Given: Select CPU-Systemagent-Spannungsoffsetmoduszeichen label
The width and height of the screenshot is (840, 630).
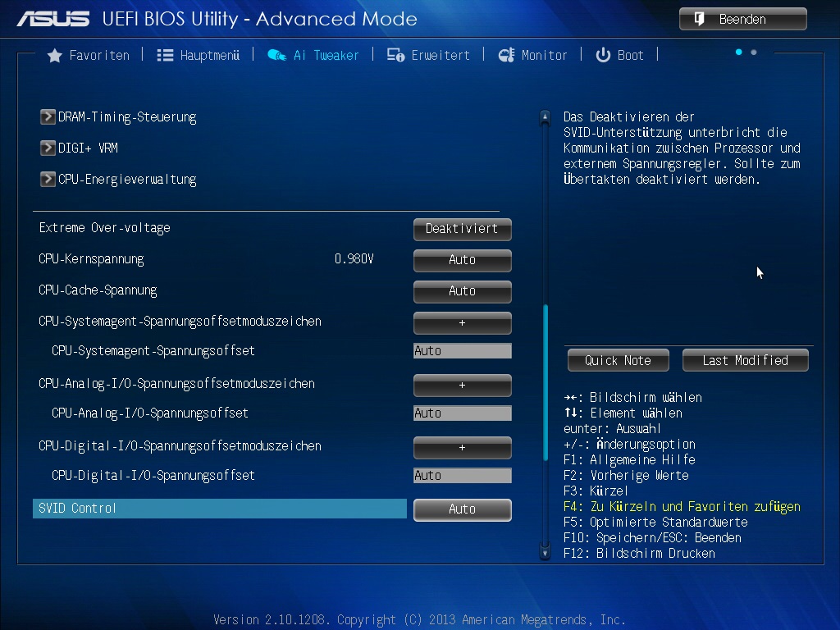Looking at the screenshot, I should [180, 322].
